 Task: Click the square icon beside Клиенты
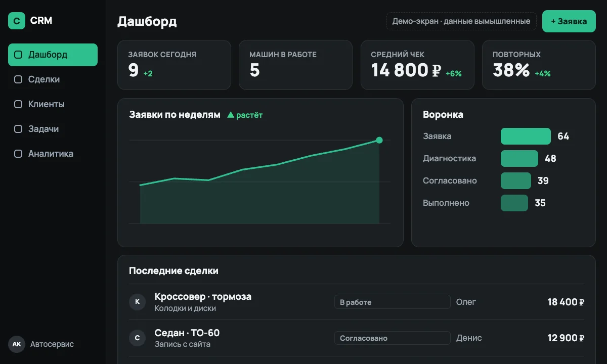click(x=18, y=104)
